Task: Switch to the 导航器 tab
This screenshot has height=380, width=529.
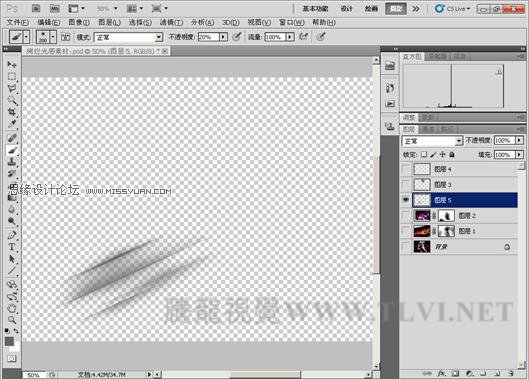Action: 437,57
